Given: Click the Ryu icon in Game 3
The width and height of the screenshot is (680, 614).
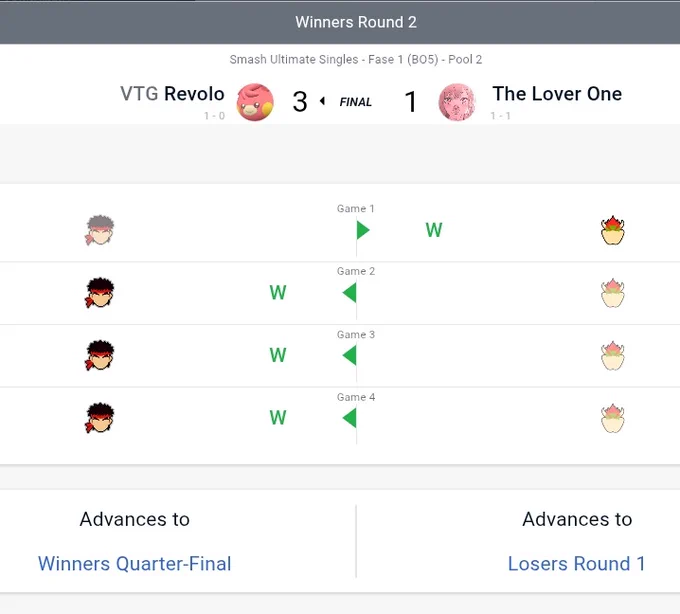Looking at the screenshot, I should tap(100, 355).
